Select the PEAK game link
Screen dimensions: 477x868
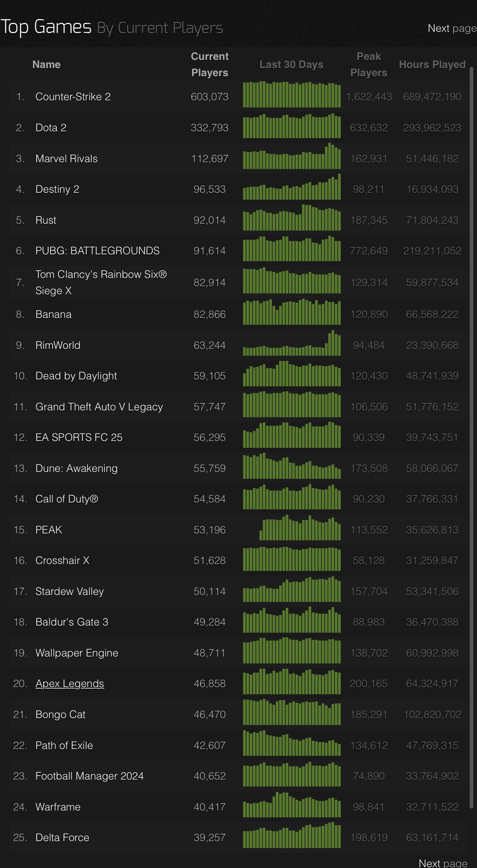point(49,530)
